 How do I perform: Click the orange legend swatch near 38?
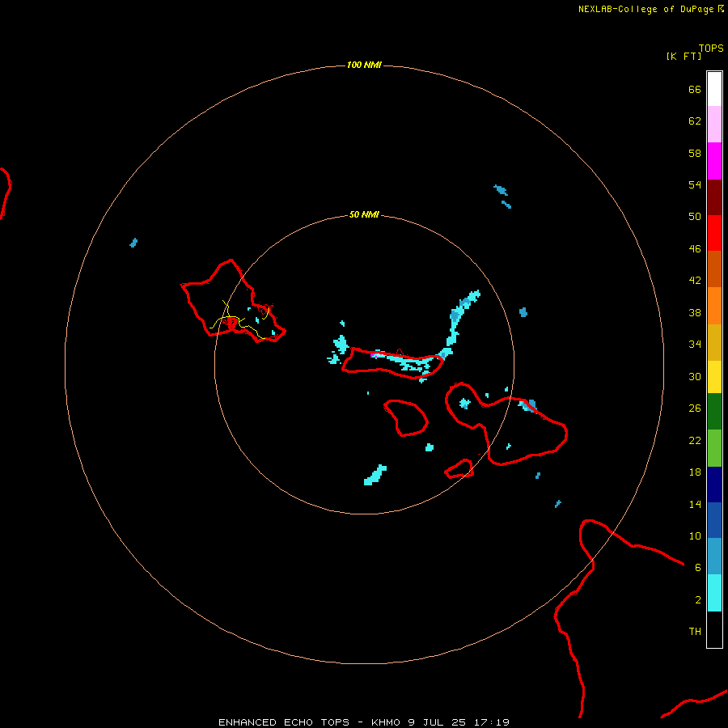click(x=714, y=306)
